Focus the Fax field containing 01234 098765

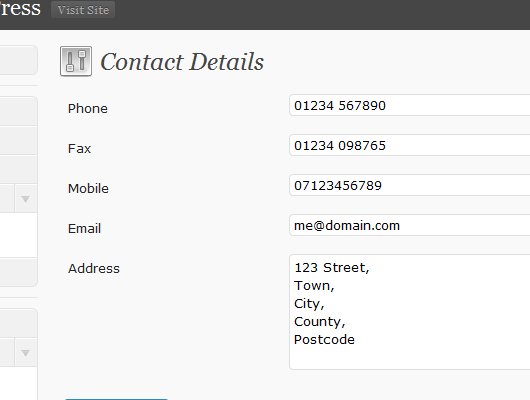tap(409, 145)
